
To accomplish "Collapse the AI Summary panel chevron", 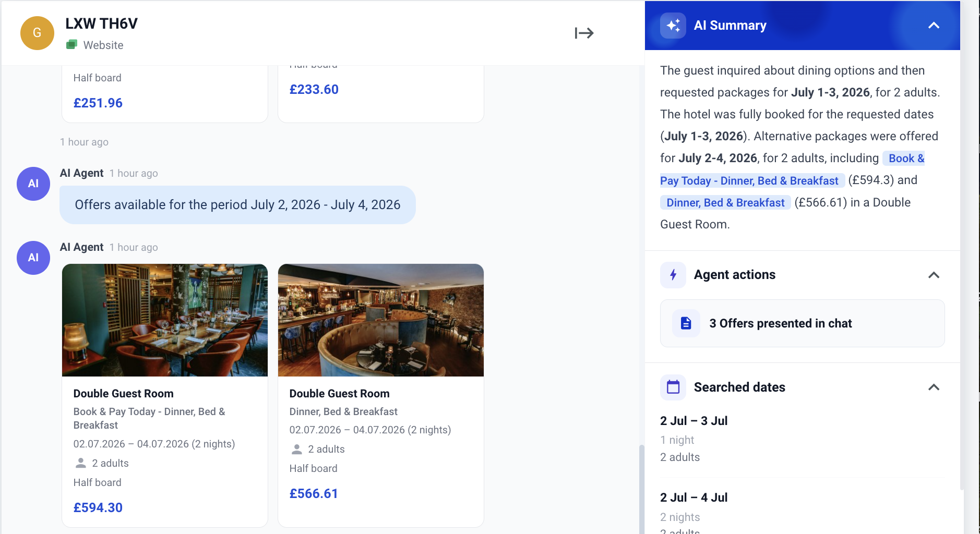I will pyautogui.click(x=934, y=26).
